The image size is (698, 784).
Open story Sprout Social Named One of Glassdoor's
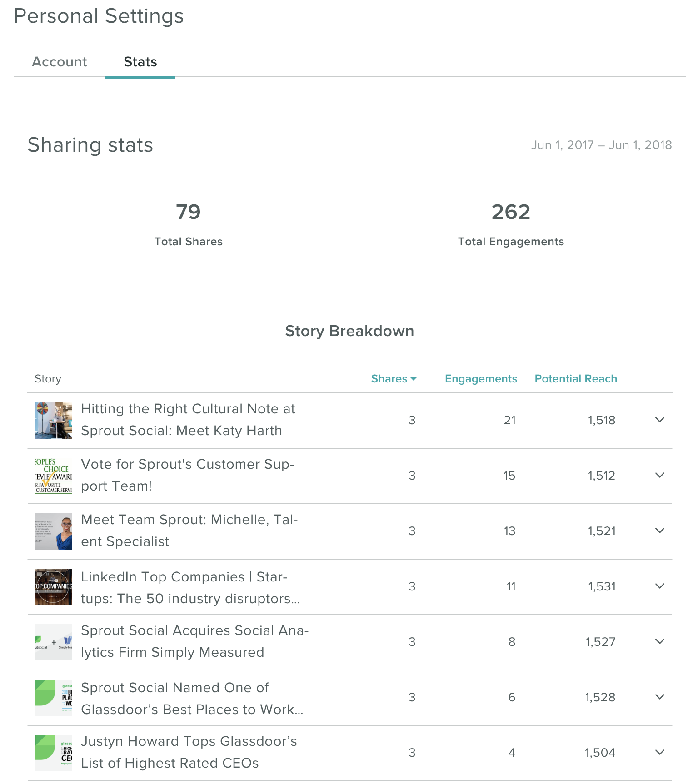click(192, 699)
